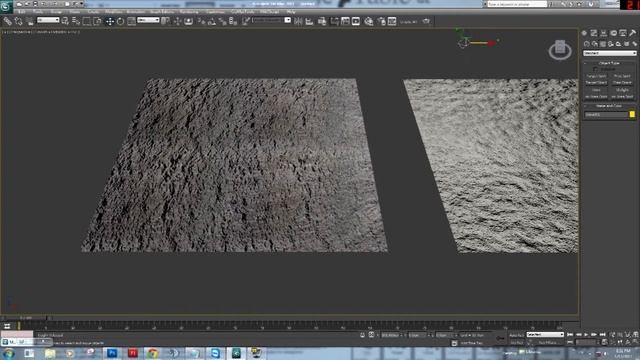The image size is (640, 360).
Task: Open the Layer Manager
Action: tap(322, 21)
